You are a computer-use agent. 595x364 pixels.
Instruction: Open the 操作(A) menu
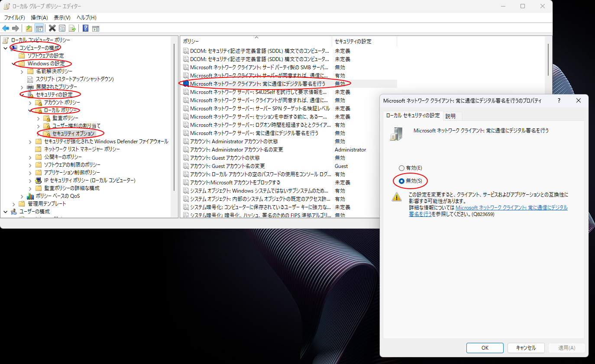(x=39, y=17)
